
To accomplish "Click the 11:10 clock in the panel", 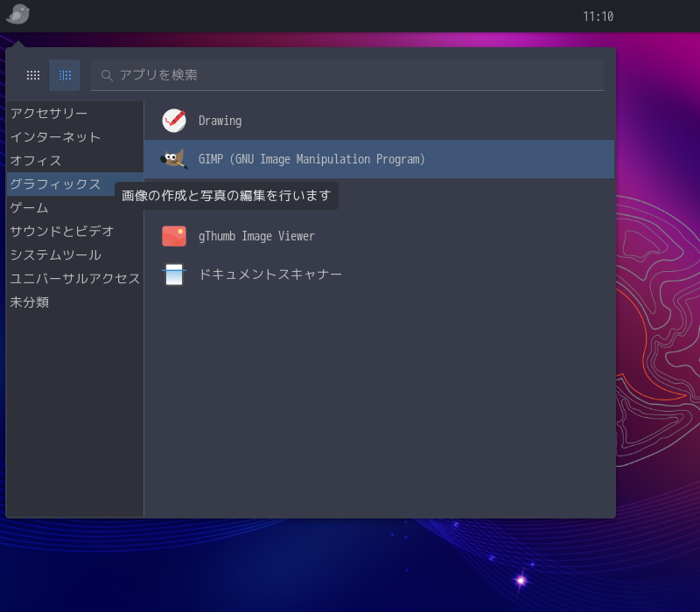I will click(x=598, y=17).
